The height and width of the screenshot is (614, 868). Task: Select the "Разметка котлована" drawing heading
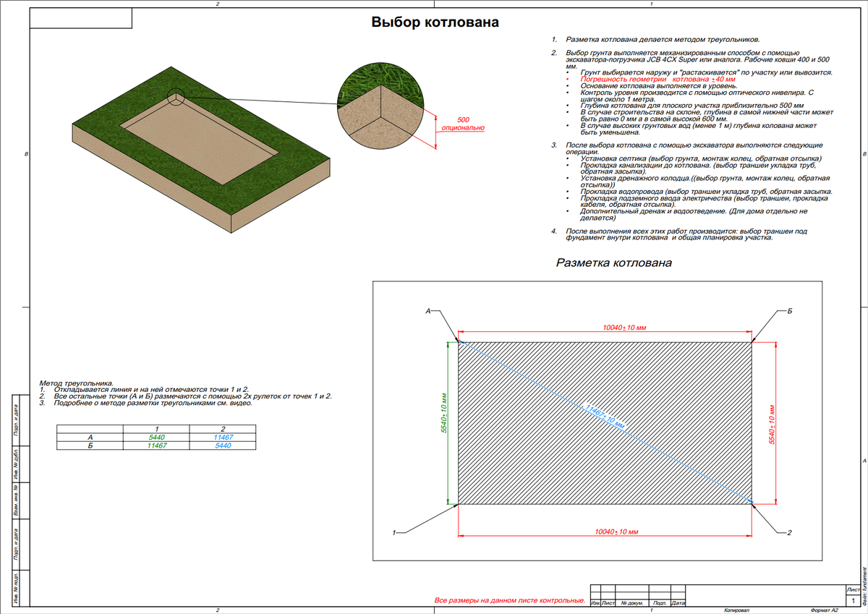pyautogui.click(x=613, y=263)
